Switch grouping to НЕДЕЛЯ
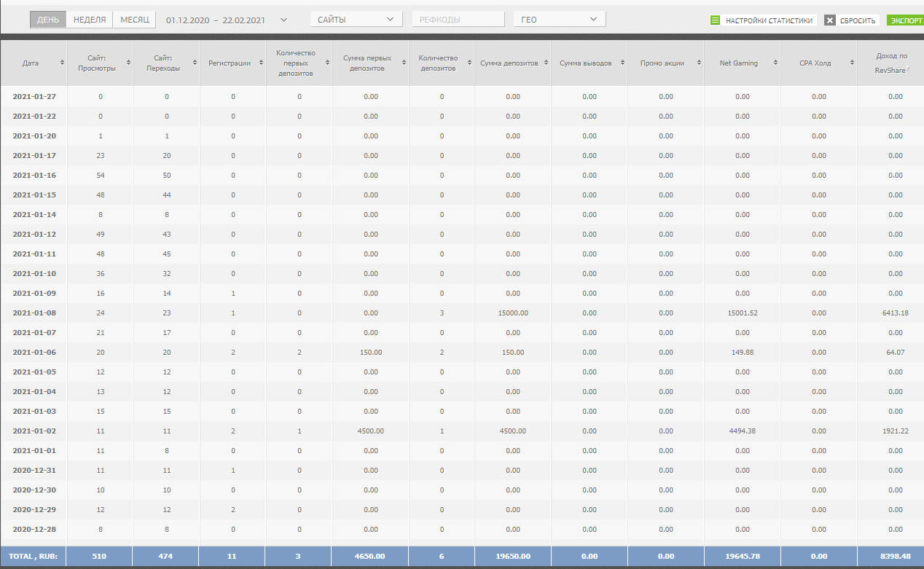924x569 pixels. point(90,20)
